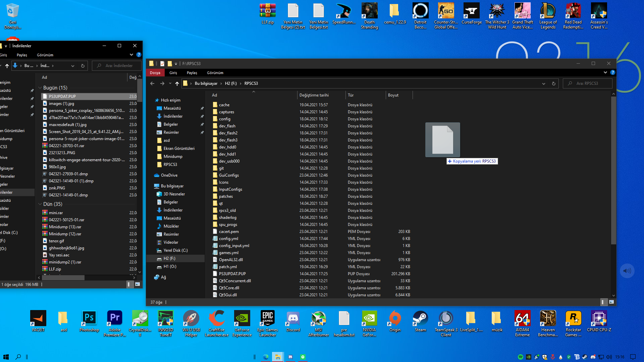The width and height of the screenshot is (644, 362).
Task: Open CrystalDiskInfo 8 shortcut
Action: coord(140,323)
